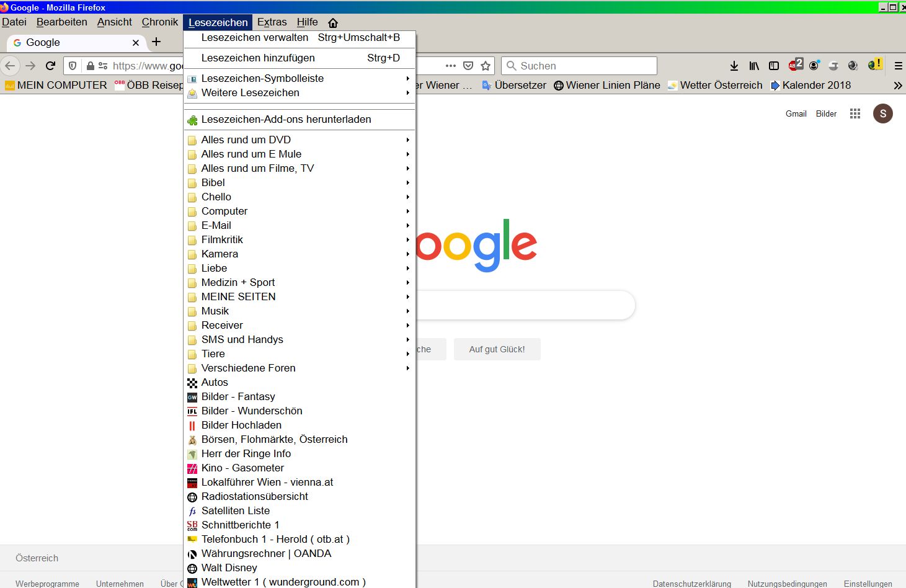Toggle the sidebar view

[x=774, y=66]
